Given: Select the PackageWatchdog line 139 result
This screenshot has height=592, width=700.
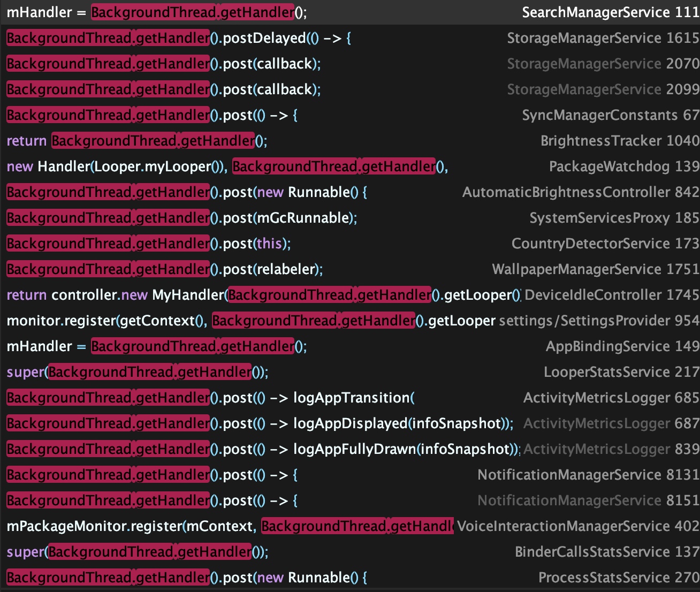Looking at the screenshot, I should coord(350,166).
